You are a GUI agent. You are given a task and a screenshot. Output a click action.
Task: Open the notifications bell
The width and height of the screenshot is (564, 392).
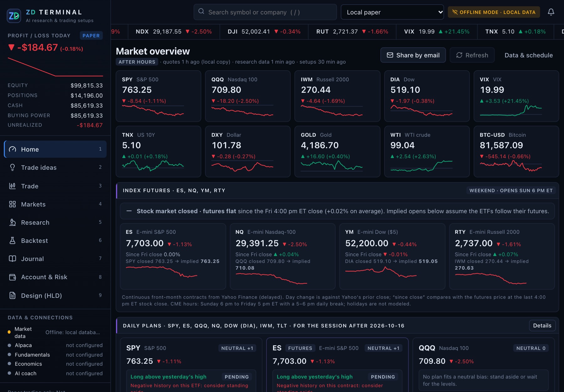pyautogui.click(x=551, y=12)
